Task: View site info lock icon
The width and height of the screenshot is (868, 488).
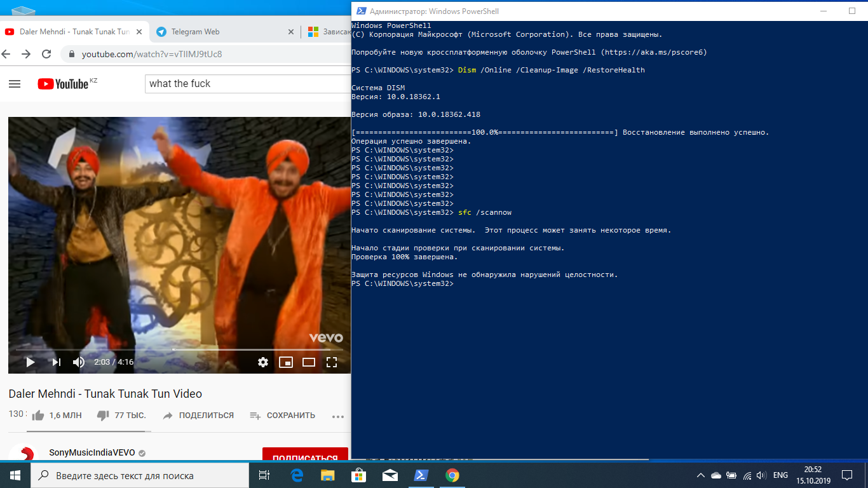Action: click(x=71, y=54)
